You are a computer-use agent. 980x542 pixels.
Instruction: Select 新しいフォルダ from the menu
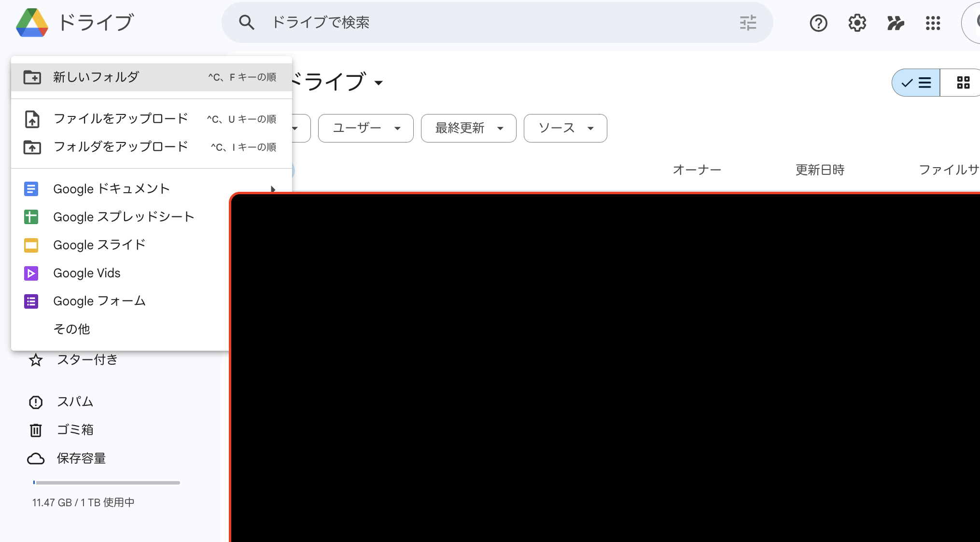96,77
